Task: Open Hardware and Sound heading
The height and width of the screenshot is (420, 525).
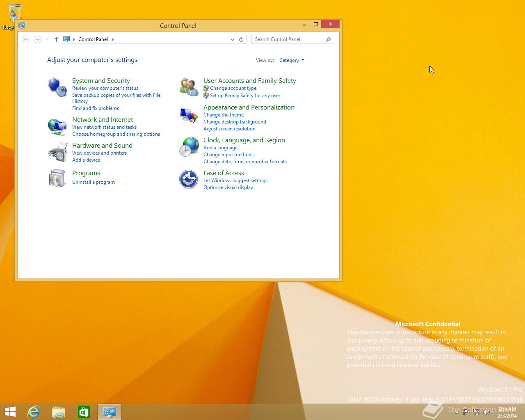Action: 102,146
